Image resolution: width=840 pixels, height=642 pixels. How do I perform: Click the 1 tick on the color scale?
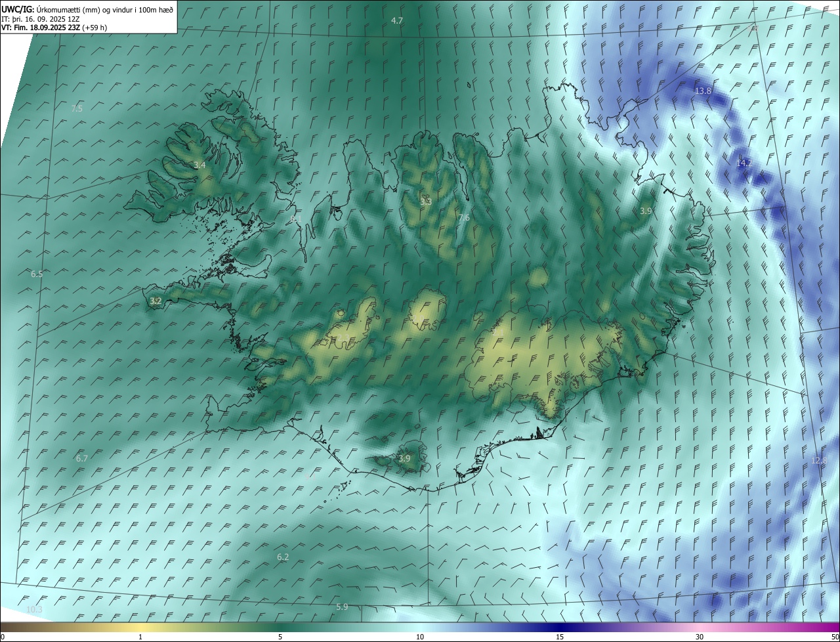pos(140,637)
